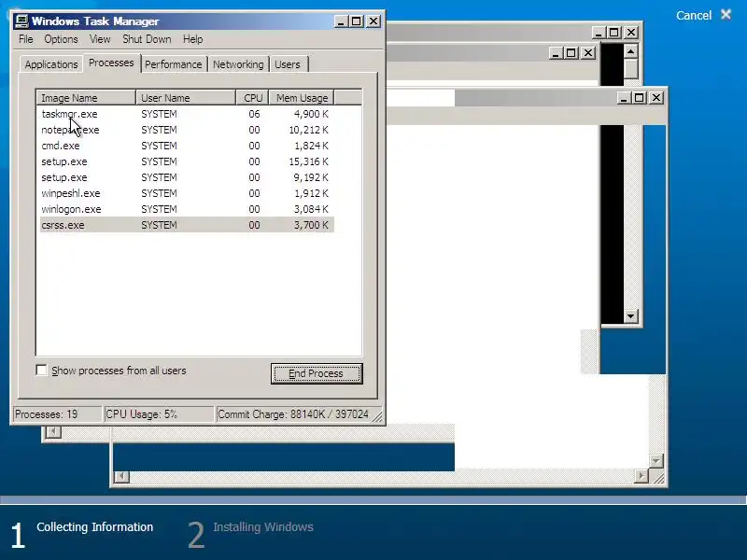Click scroll-down arrow in command prompt window
Viewport: 747px width, 560px height.
click(631, 315)
